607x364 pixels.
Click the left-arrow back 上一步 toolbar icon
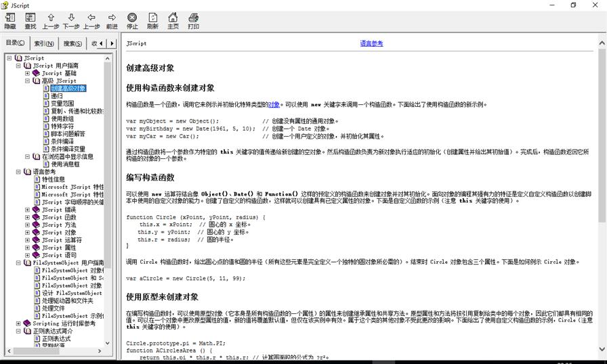pyautogui.click(x=91, y=18)
